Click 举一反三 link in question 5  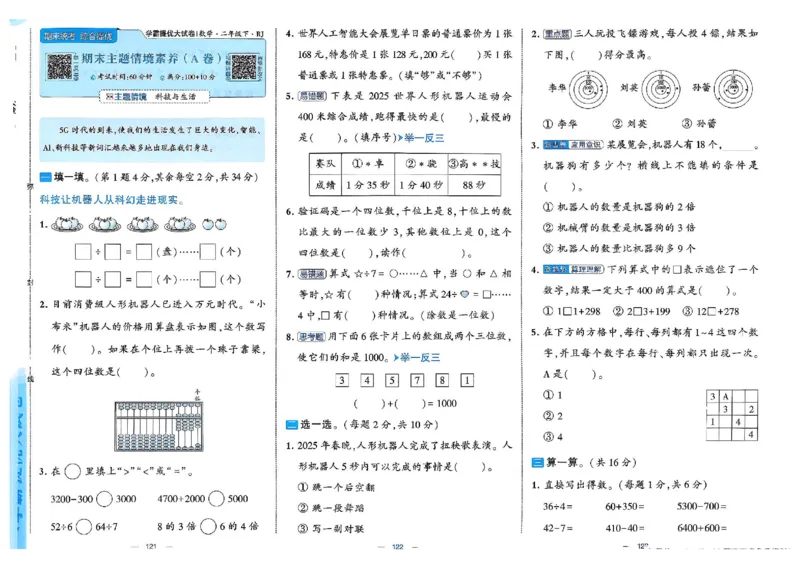tap(421, 138)
